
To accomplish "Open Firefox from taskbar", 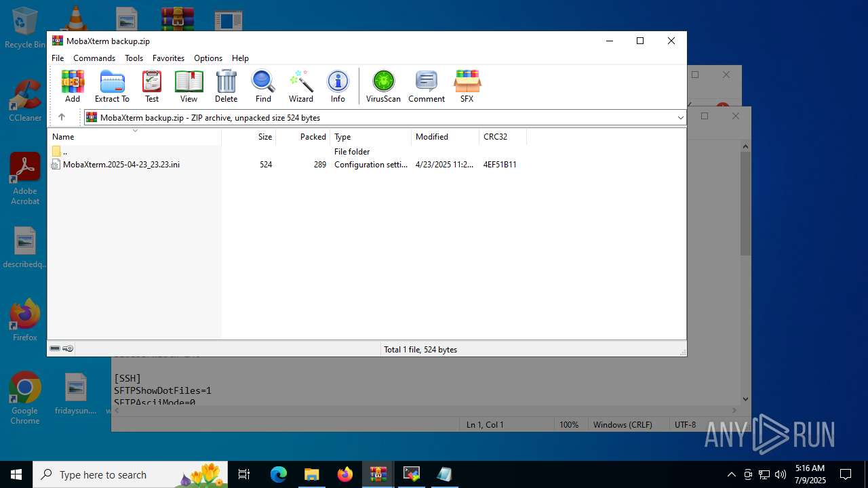I will tap(345, 474).
